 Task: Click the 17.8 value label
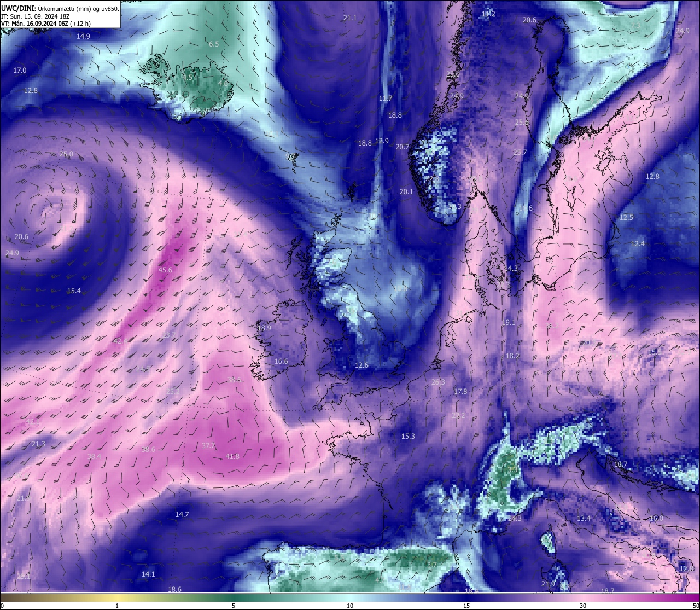[x=460, y=391]
